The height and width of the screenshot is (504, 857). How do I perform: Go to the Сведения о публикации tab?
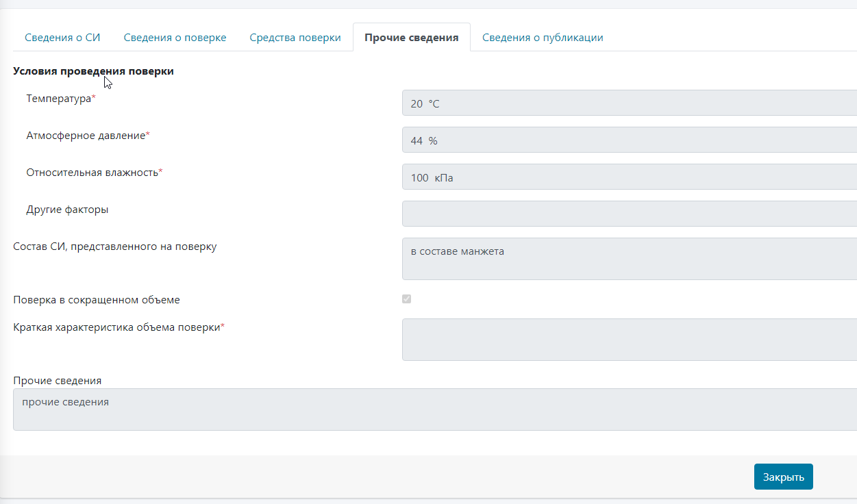pyautogui.click(x=542, y=38)
